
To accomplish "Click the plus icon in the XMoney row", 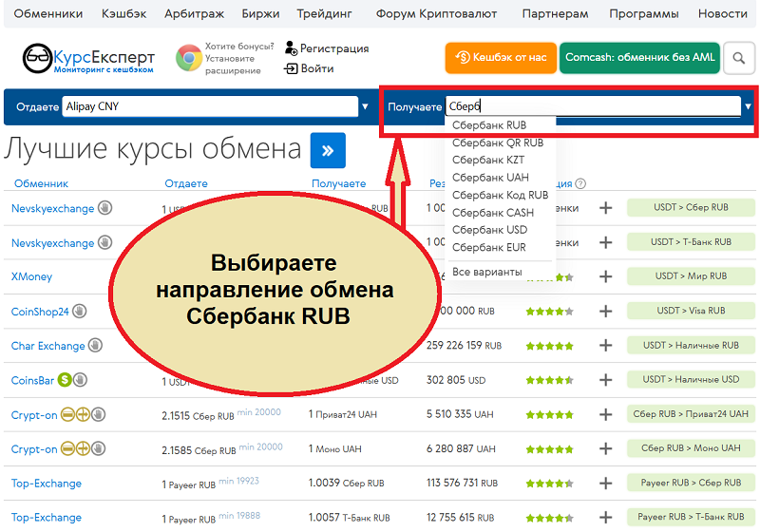I will 605,276.
